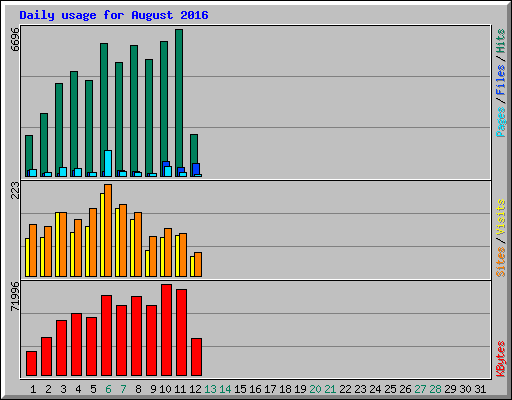This screenshot has height=400, width=512.
Task: Click day 11 on the x-axis
Action: [x=180, y=389]
